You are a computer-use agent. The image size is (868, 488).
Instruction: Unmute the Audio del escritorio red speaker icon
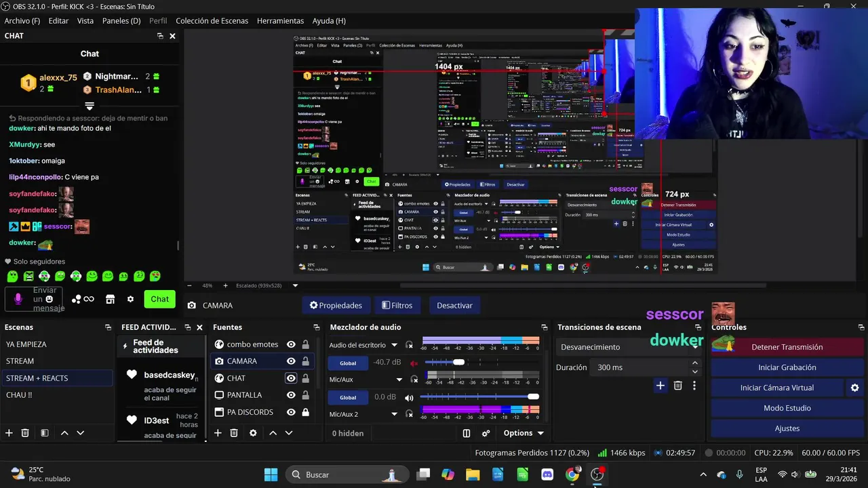pyautogui.click(x=414, y=363)
